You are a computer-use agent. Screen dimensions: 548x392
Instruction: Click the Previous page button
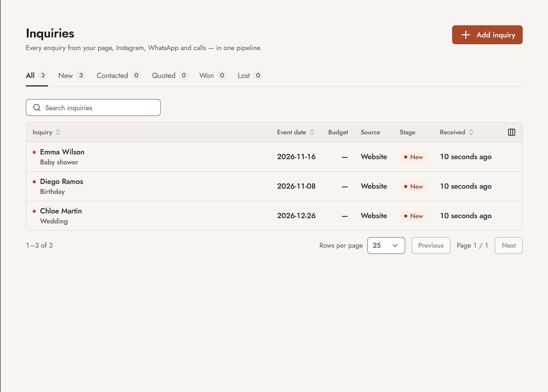pyautogui.click(x=431, y=246)
